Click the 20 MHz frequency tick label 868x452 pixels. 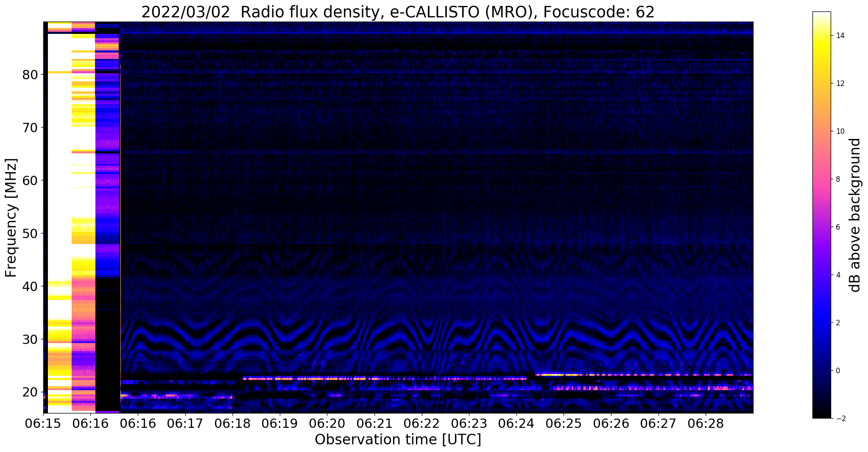point(31,392)
